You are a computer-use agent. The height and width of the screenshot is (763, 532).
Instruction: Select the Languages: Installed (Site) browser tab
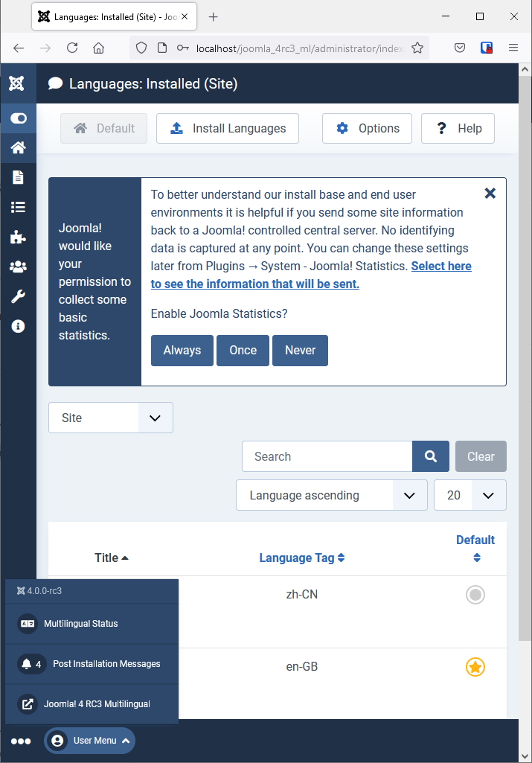point(115,16)
